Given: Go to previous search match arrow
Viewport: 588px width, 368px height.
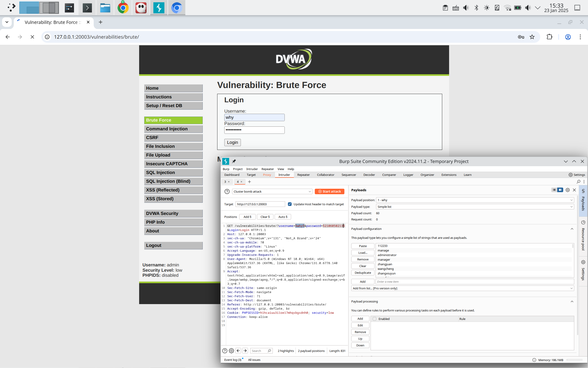Looking at the screenshot, I should (x=238, y=351).
